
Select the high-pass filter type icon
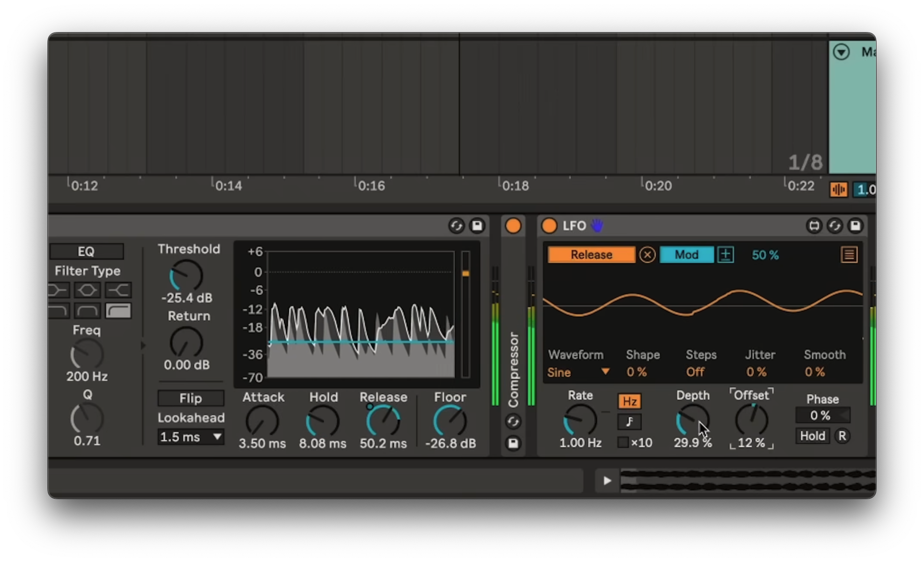[x=118, y=311]
